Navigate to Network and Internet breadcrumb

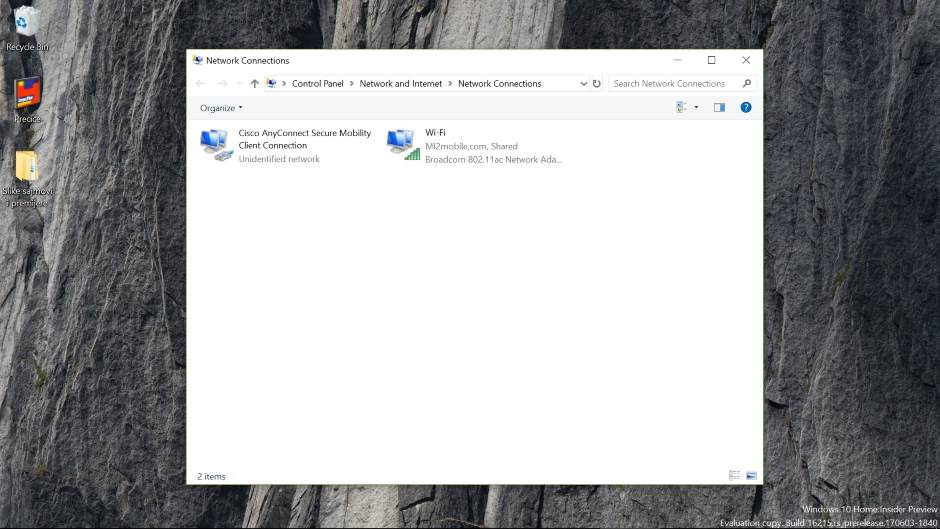(x=400, y=84)
